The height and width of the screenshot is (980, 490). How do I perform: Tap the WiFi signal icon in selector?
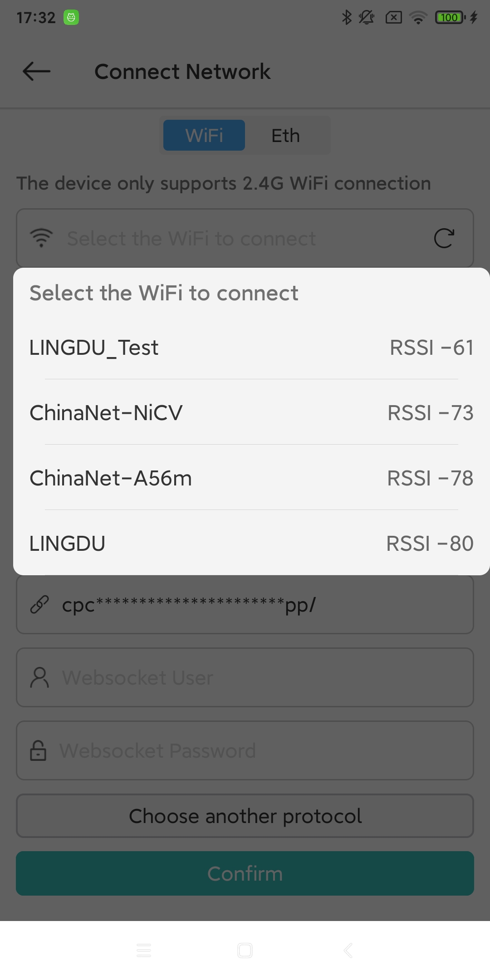[41, 238]
